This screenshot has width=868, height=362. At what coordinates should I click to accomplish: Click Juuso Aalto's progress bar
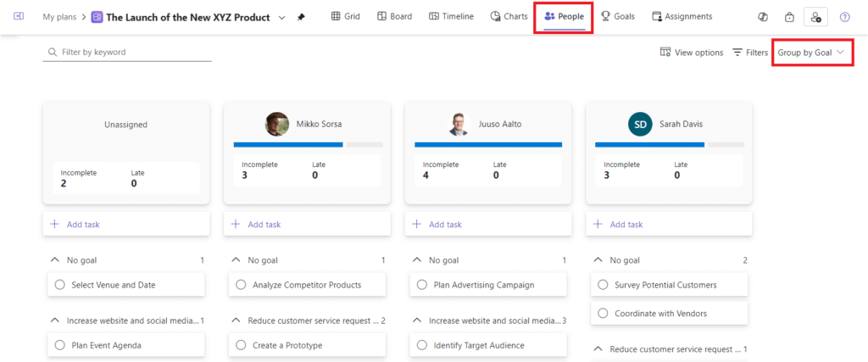click(488, 144)
